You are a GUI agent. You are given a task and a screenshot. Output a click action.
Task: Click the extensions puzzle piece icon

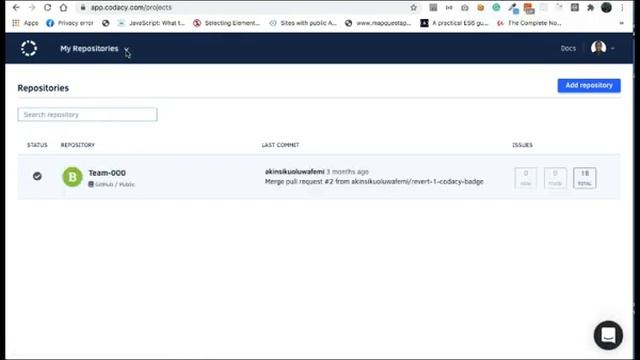(x=590, y=7)
